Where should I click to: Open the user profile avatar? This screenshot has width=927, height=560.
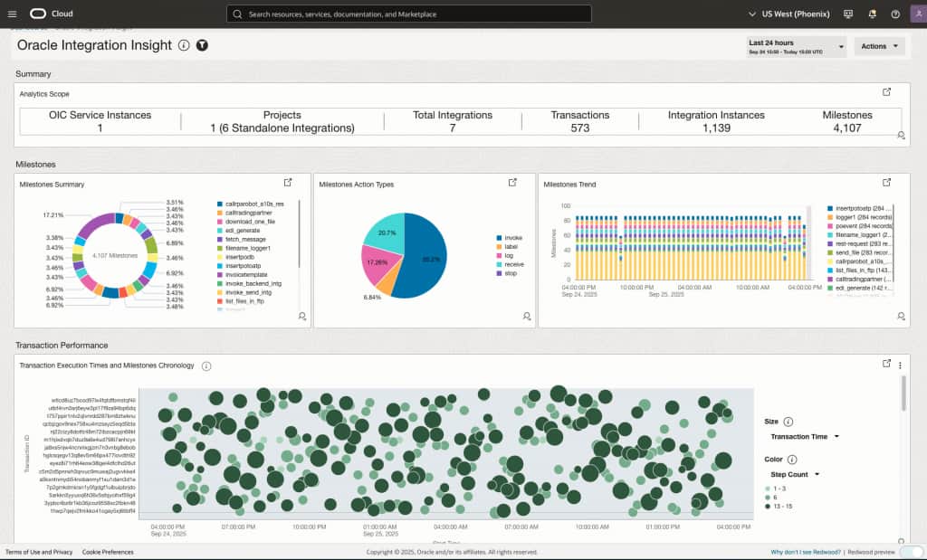coord(918,14)
